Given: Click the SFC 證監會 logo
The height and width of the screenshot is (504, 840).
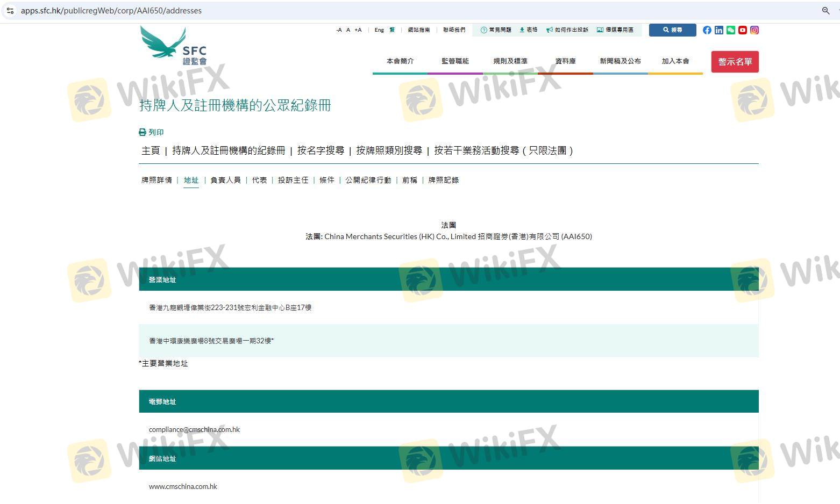Looking at the screenshot, I should (x=174, y=46).
